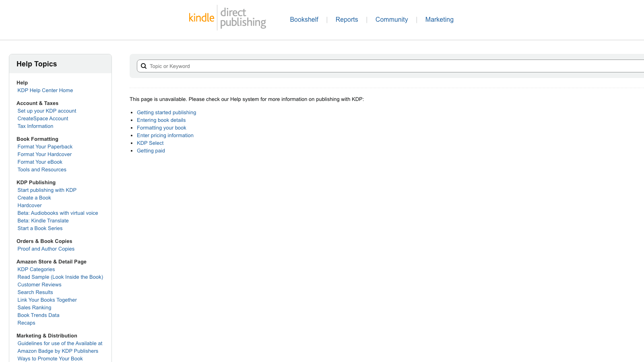The image size is (644, 362).
Task: Click the Marketing & Distribution heading
Action: point(47,336)
